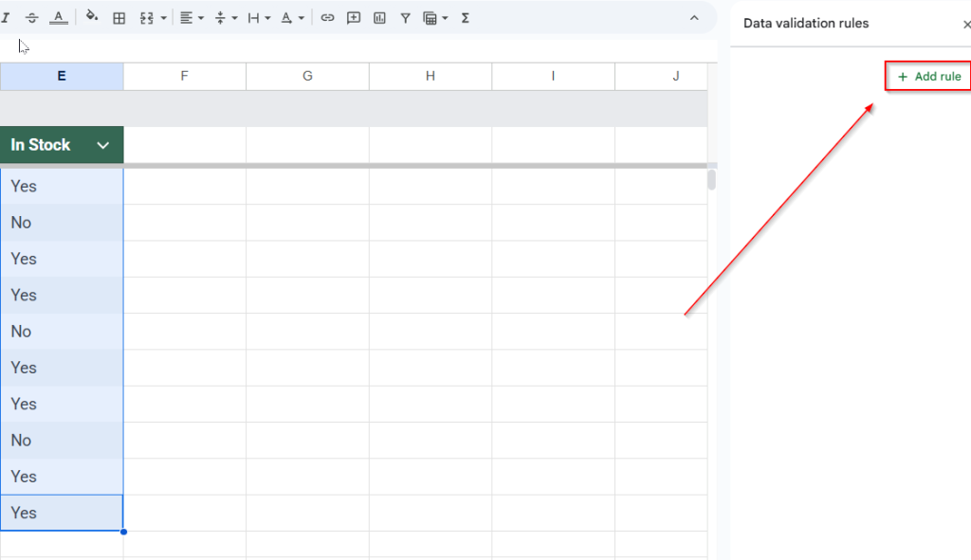The height and width of the screenshot is (560, 971).
Task: Select the fill color tool
Action: click(x=91, y=17)
